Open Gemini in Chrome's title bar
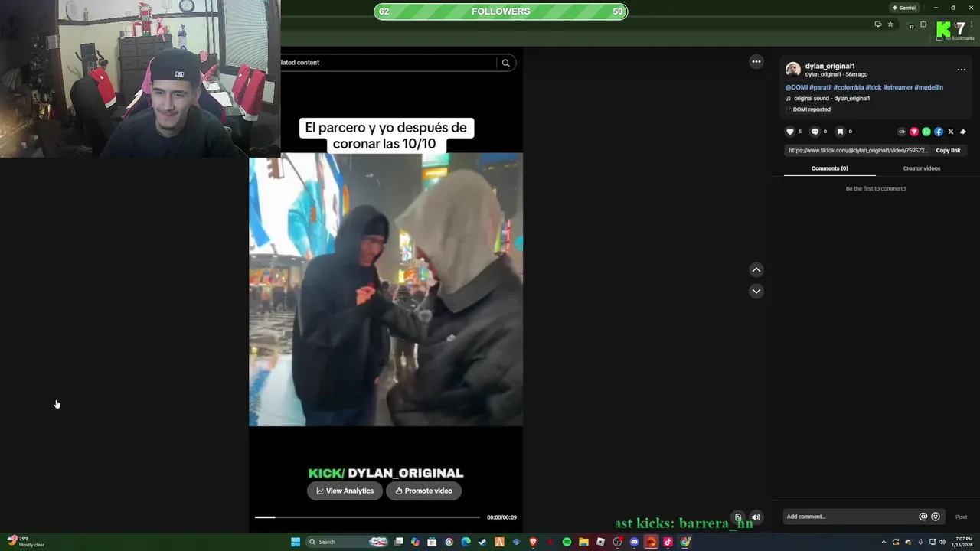This screenshot has height=551, width=980. [904, 8]
